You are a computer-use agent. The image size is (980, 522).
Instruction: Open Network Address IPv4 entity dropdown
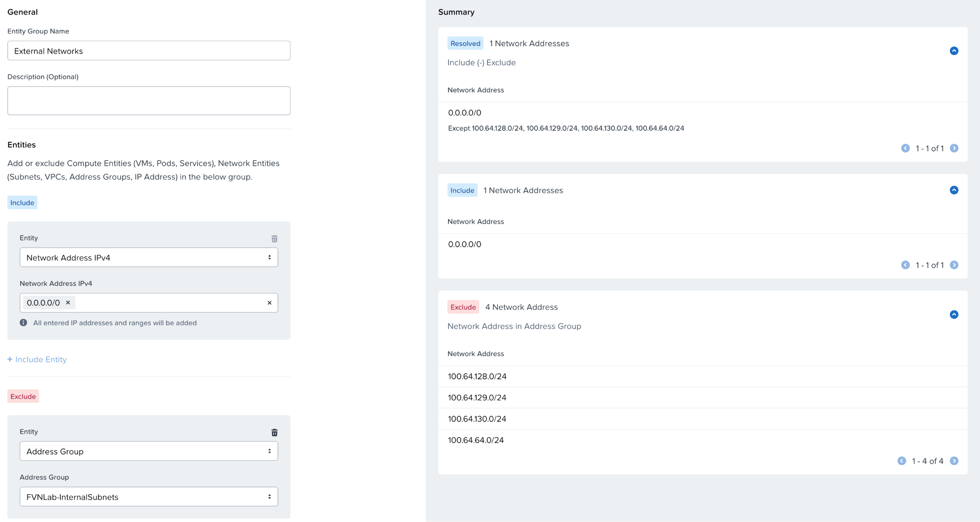(x=148, y=258)
